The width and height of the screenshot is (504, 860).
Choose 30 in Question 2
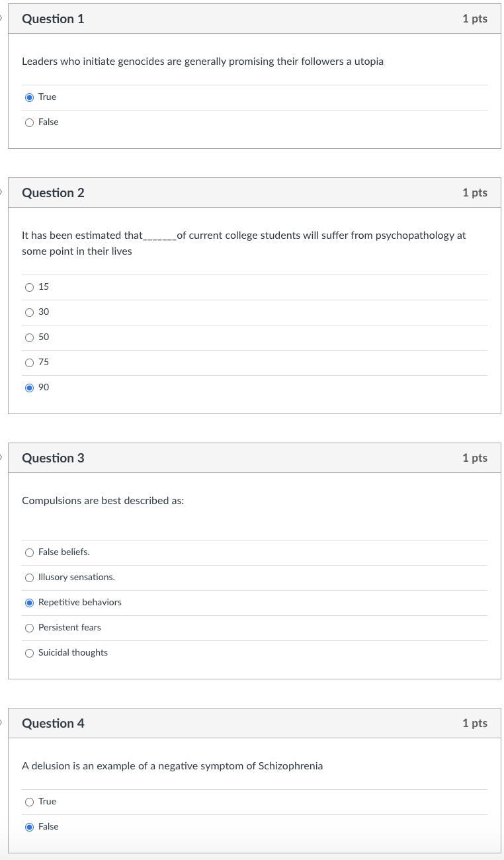[x=29, y=312]
